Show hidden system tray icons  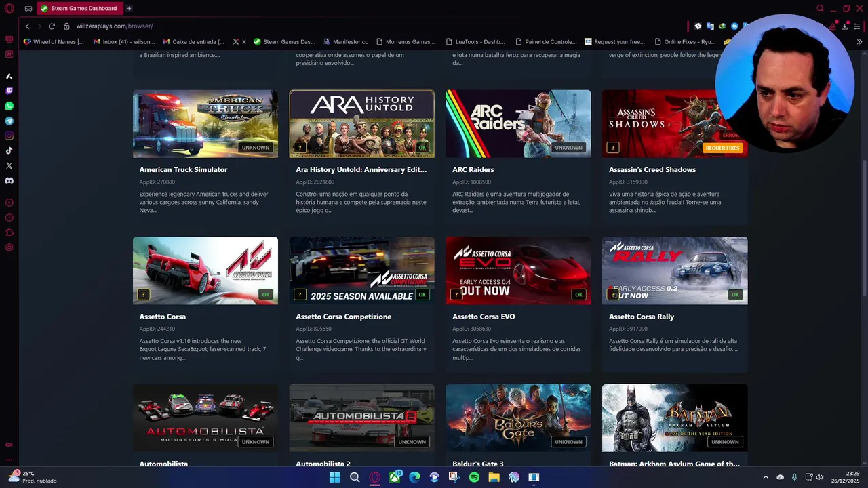tap(766, 477)
